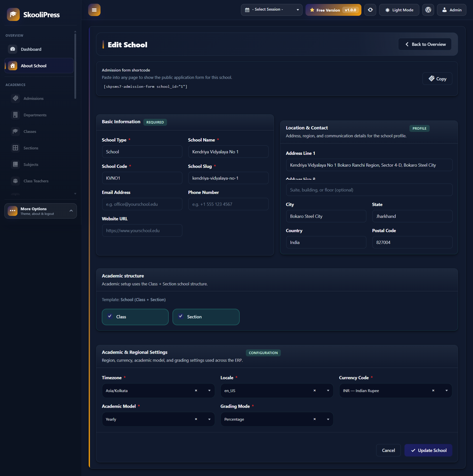Open the WordPress admin icon
Viewport: 473px width, 476px height.
[x=428, y=10]
